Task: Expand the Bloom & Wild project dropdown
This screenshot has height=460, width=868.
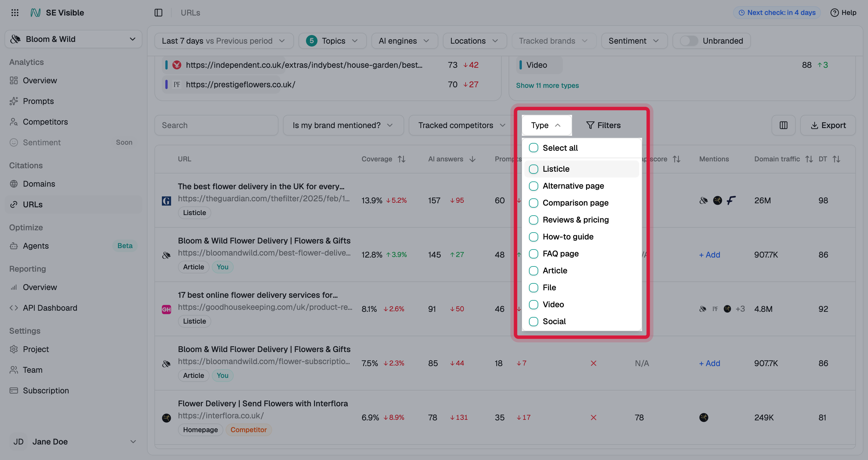Action: [x=73, y=39]
